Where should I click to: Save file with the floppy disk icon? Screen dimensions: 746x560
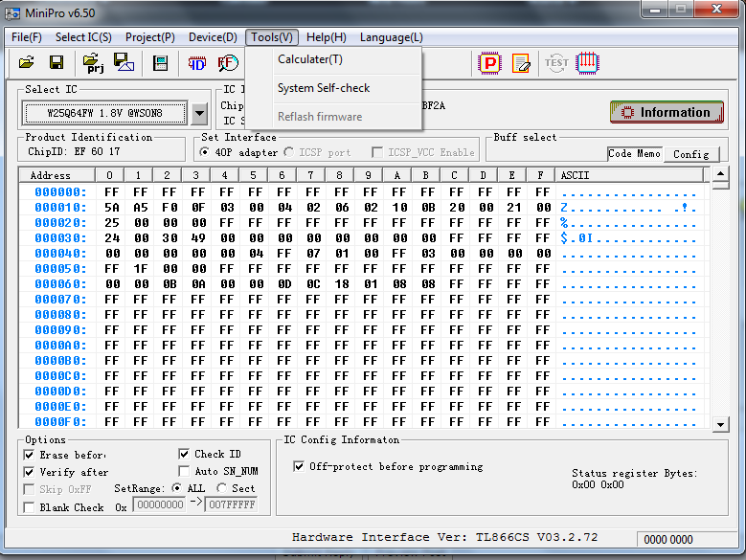tap(57, 63)
